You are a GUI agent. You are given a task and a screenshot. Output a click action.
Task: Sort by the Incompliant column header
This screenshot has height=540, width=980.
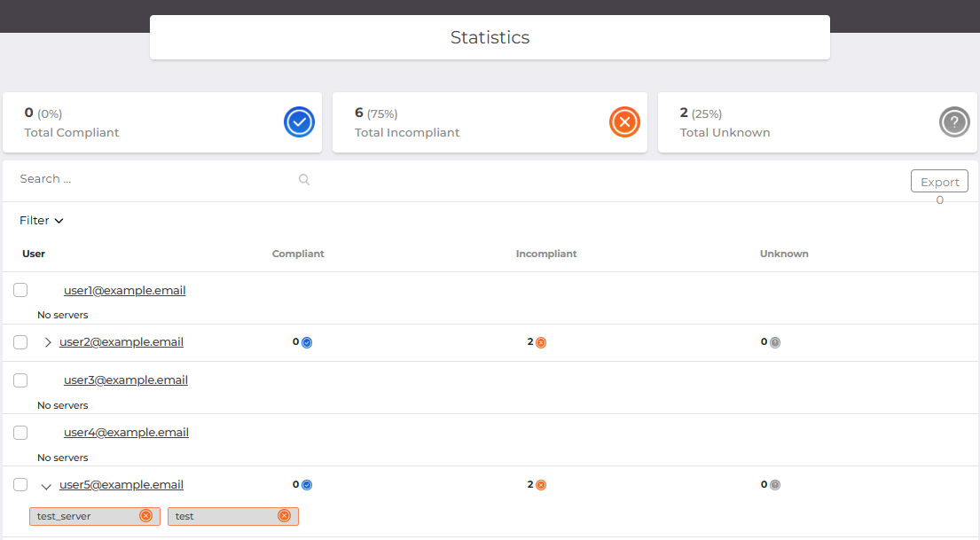coord(546,254)
